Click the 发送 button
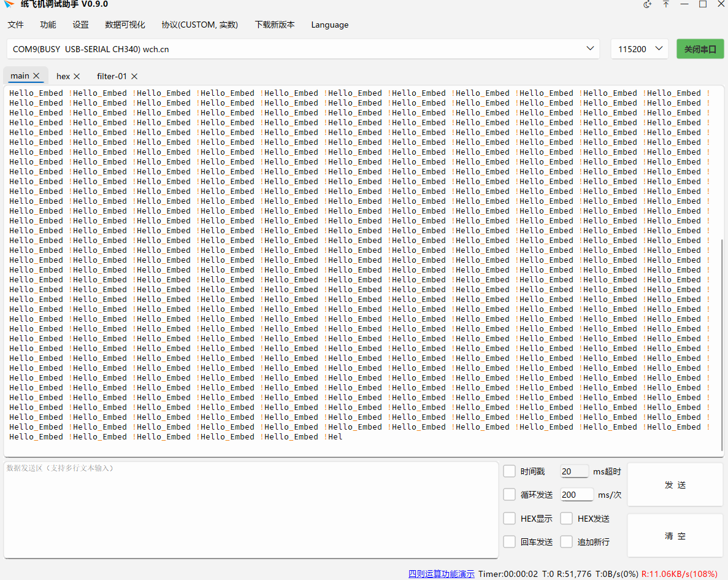The image size is (728, 580). point(675,485)
